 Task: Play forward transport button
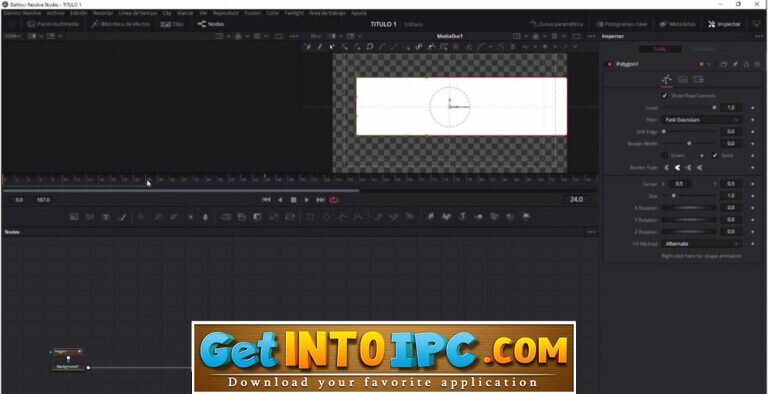(x=307, y=199)
